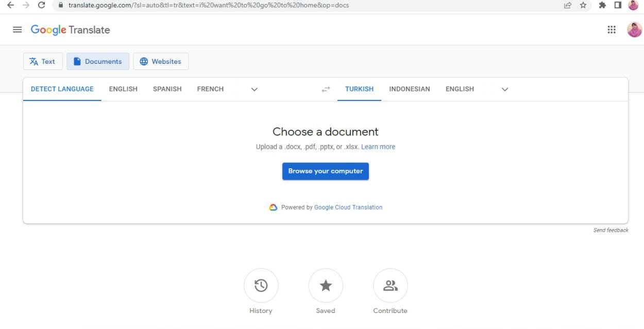The image size is (644, 329).
Task: Open Google Cloud Translation link
Action: click(x=348, y=207)
